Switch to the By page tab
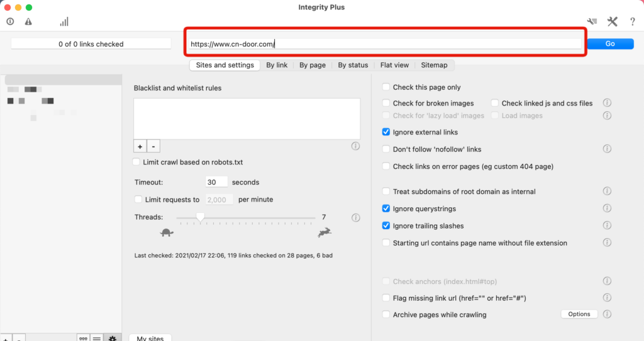 click(x=313, y=65)
